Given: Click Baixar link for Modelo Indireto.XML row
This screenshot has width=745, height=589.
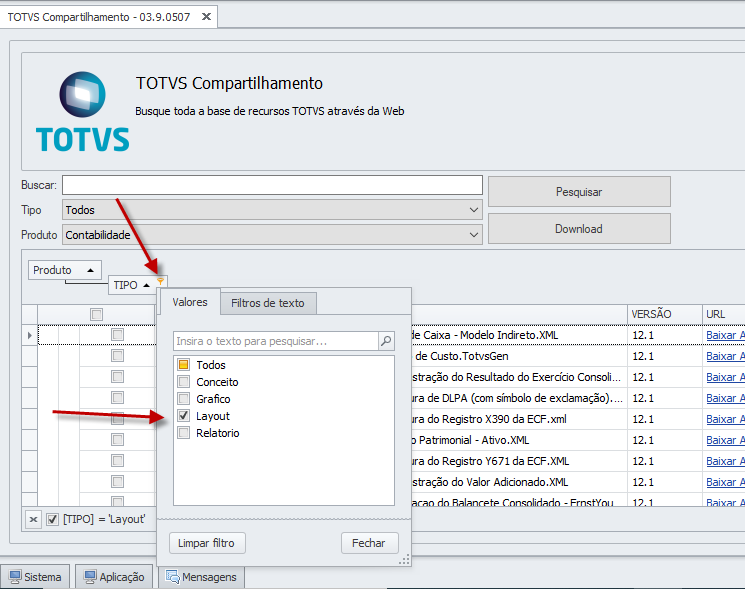Looking at the screenshot, I should coord(725,335).
